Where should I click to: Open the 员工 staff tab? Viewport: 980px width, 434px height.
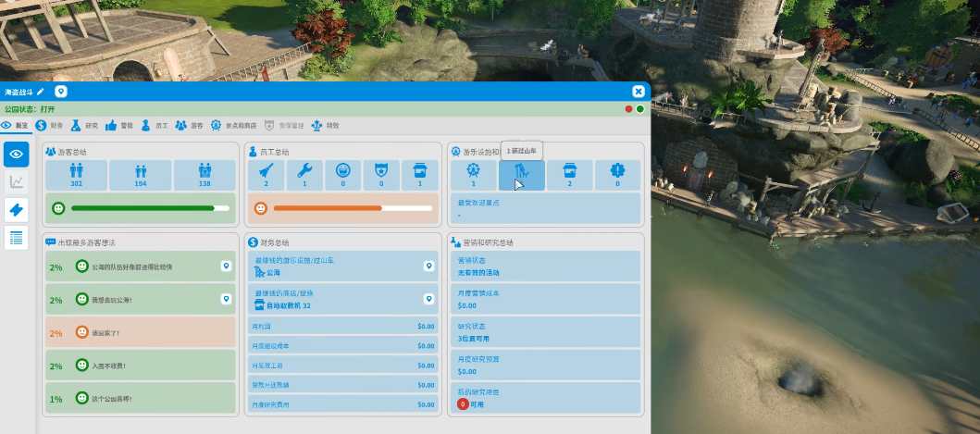click(x=155, y=125)
